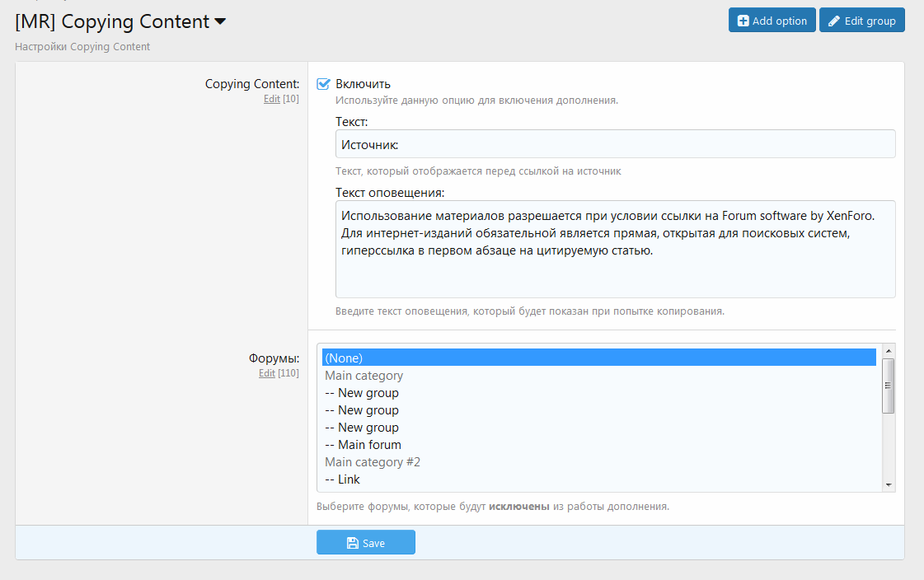The height and width of the screenshot is (580, 924).
Task: Click the forums list scroll down arrow
Action: 888,484
